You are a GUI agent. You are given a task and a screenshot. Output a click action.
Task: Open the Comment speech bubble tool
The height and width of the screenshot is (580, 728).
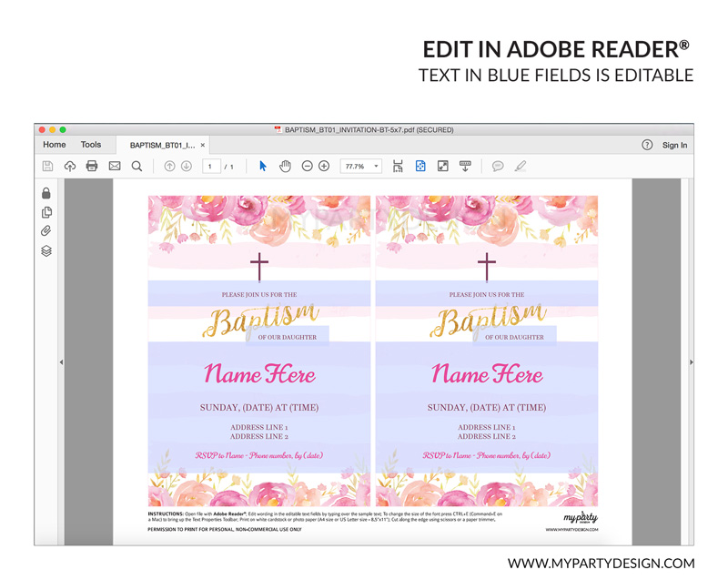pos(498,167)
